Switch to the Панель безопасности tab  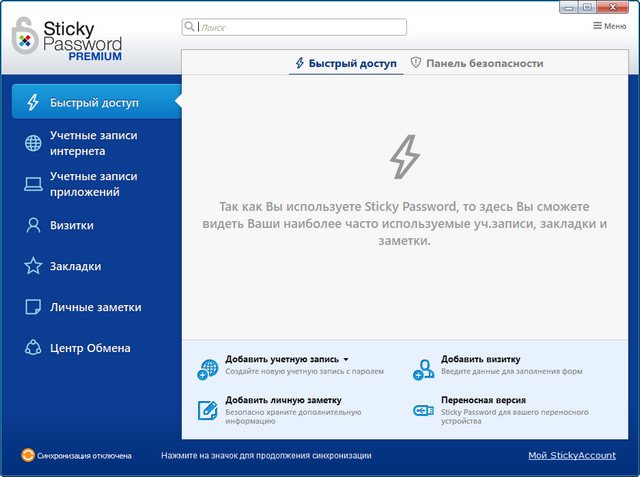(x=477, y=63)
